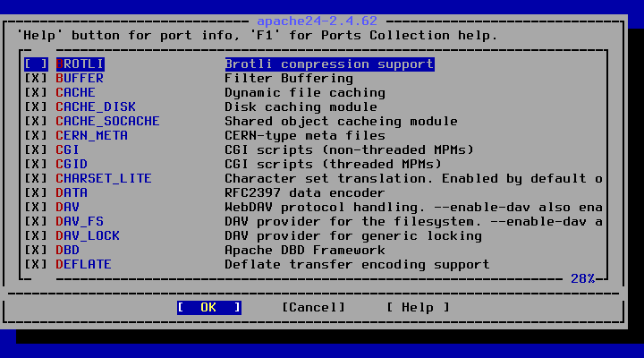Toggle the CGI checkbox
The image size is (644, 358).
click(36, 150)
